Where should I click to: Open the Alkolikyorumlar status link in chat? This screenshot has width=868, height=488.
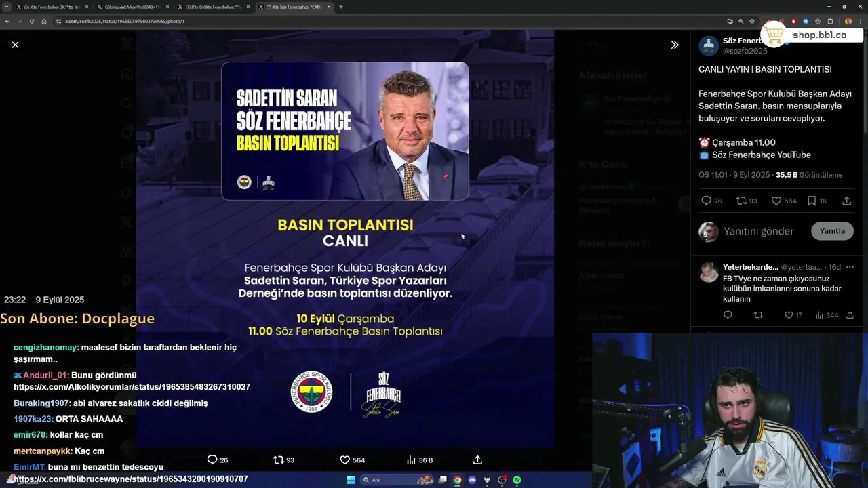(x=132, y=387)
